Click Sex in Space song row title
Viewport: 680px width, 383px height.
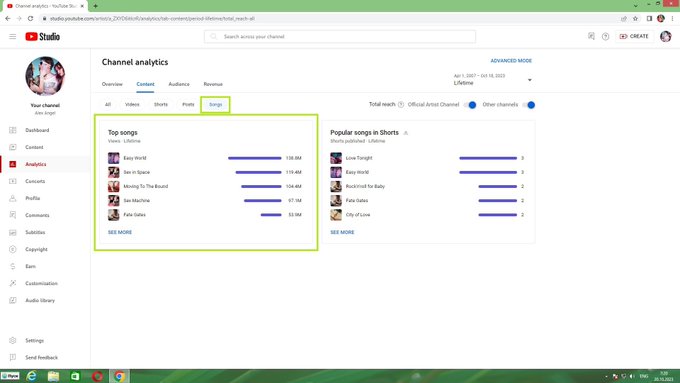(137, 172)
